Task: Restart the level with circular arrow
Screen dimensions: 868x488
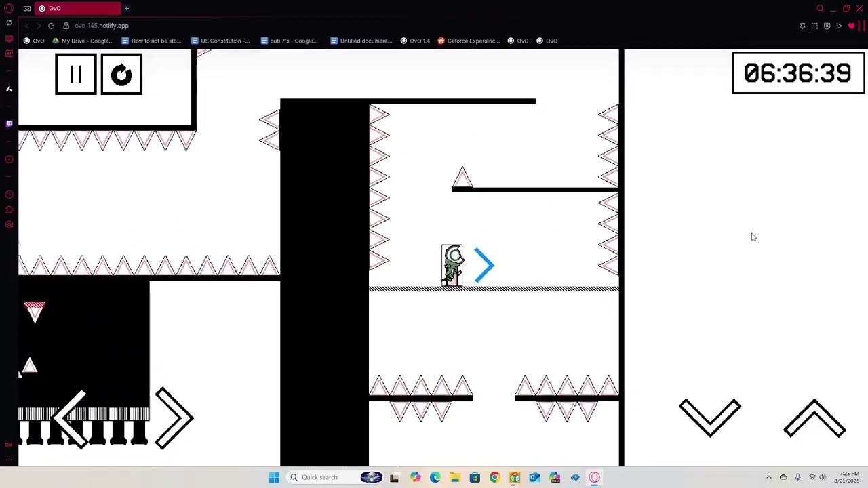Action: click(121, 74)
